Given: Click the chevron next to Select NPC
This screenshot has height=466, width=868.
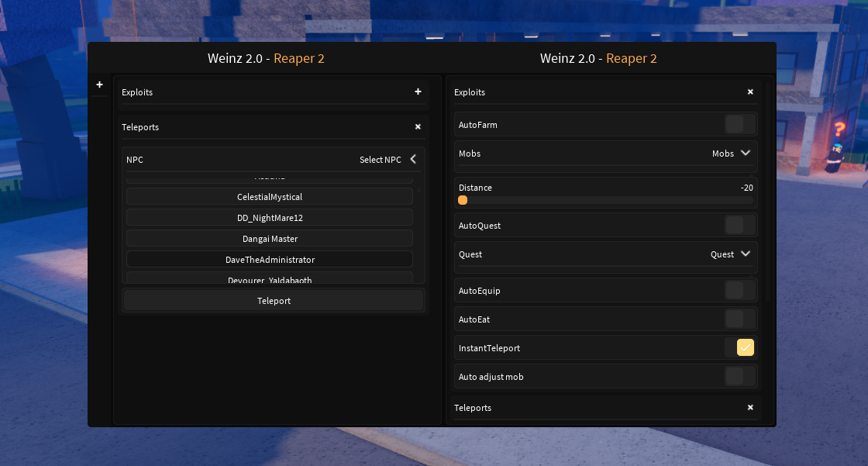Looking at the screenshot, I should [x=412, y=159].
